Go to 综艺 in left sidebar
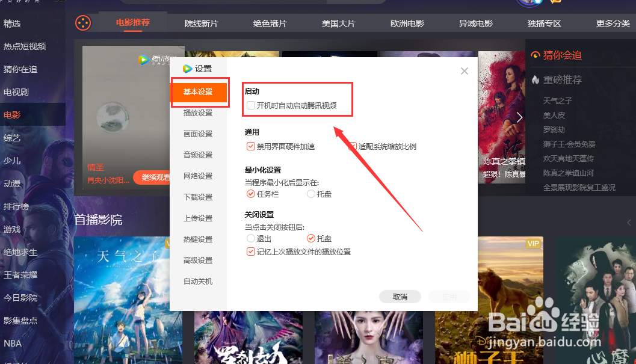The image size is (636, 364). tap(12, 138)
